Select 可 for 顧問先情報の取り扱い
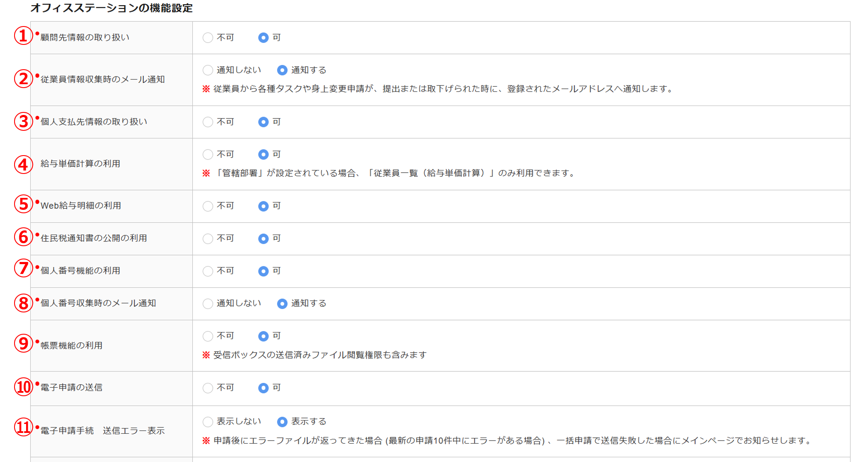Image resolution: width=868 pixels, height=462 pixels. click(x=263, y=38)
